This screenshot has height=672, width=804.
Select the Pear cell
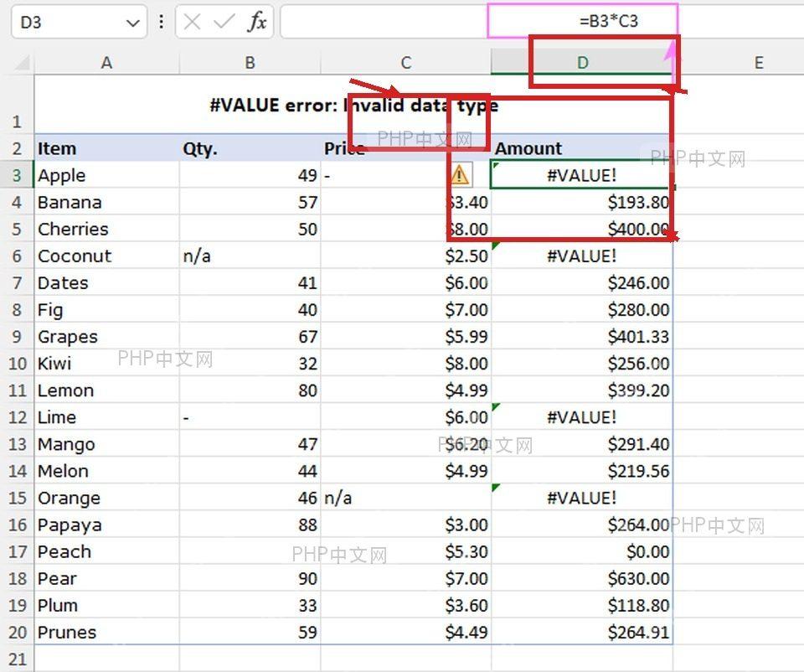106,578
